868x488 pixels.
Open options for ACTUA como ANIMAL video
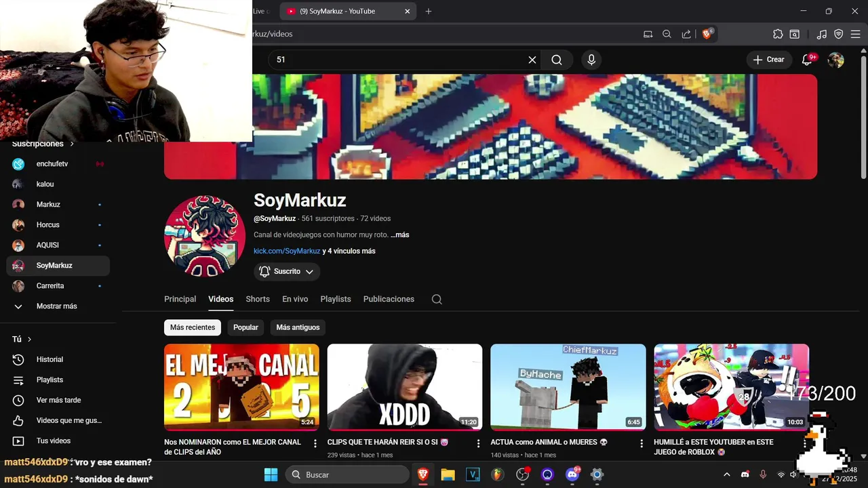[x=642, y=443]
